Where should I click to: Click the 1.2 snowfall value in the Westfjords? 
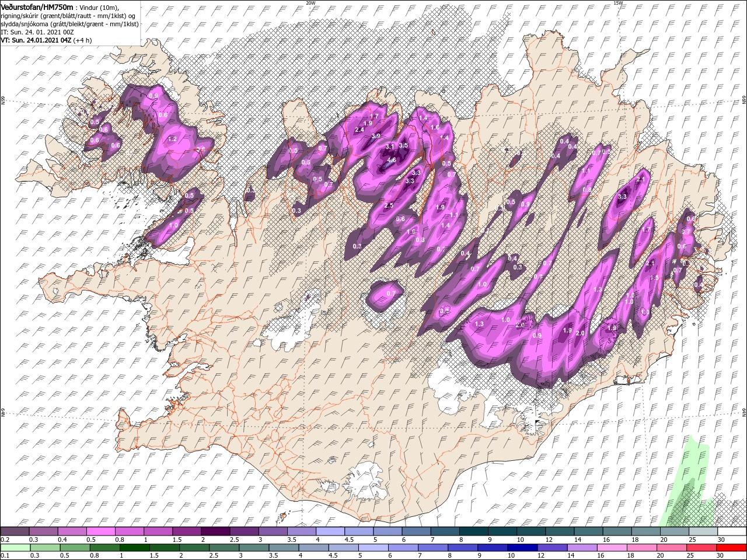[x=172, y=139]
